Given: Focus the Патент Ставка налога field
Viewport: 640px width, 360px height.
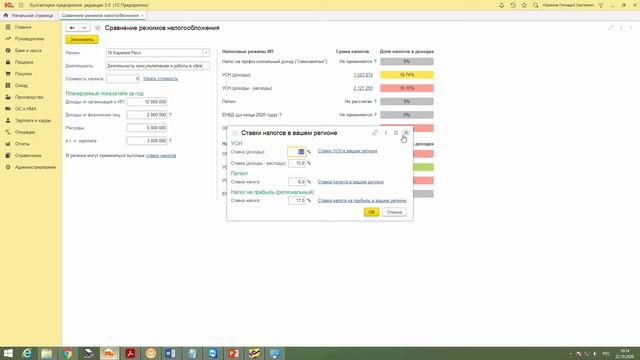Looking at the screenshot, I should [x=297, y=182].
